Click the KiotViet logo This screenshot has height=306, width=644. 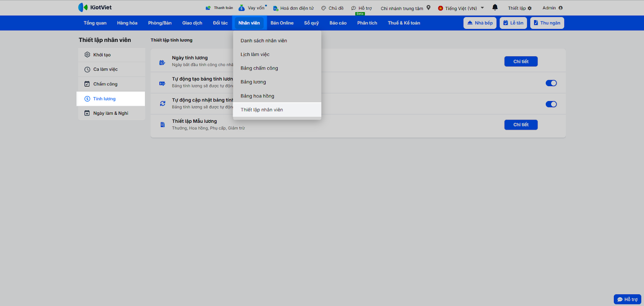[95, 7]
